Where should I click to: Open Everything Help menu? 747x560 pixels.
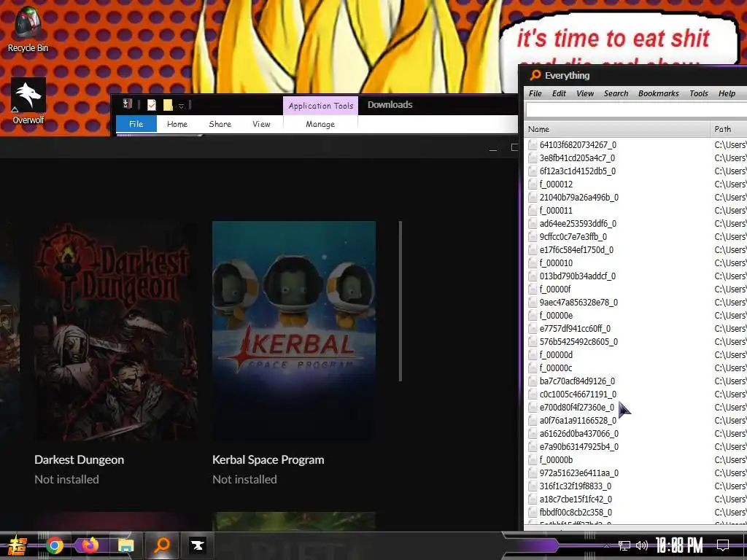727,93
